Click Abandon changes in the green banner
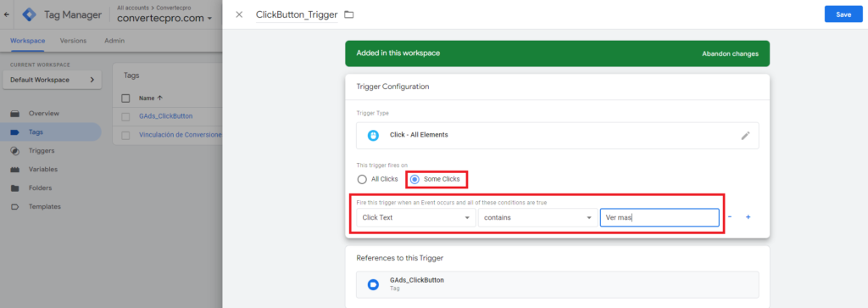 pyautogui.click(x=730, y=53)
